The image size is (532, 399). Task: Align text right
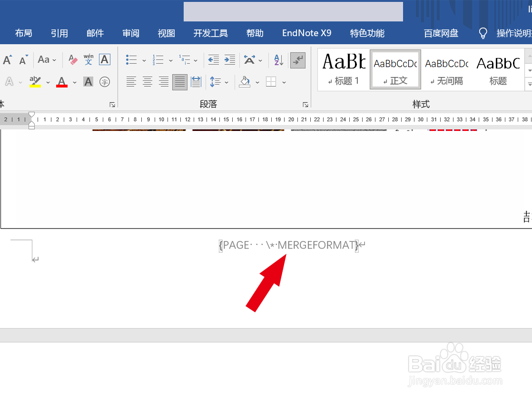point(164,81)
